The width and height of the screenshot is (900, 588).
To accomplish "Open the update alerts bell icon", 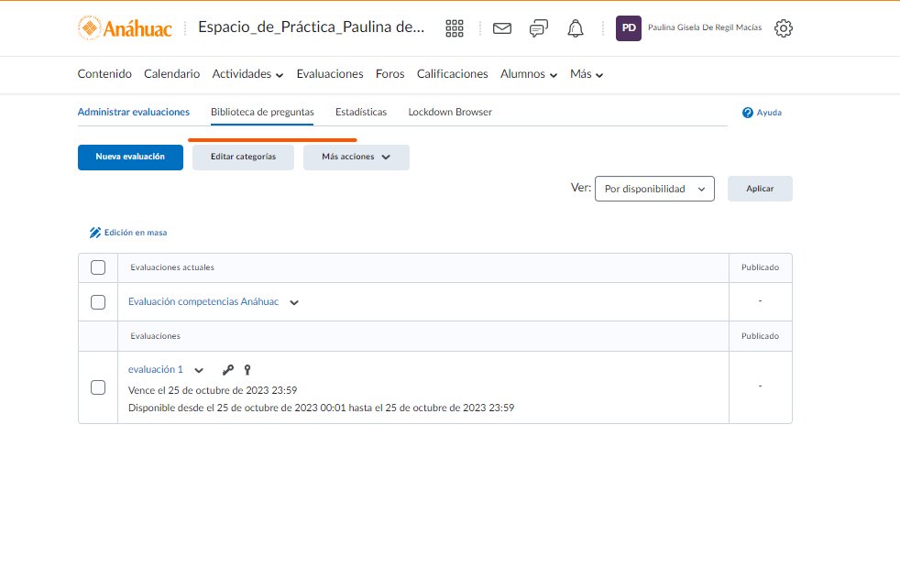I will [576, 28].
